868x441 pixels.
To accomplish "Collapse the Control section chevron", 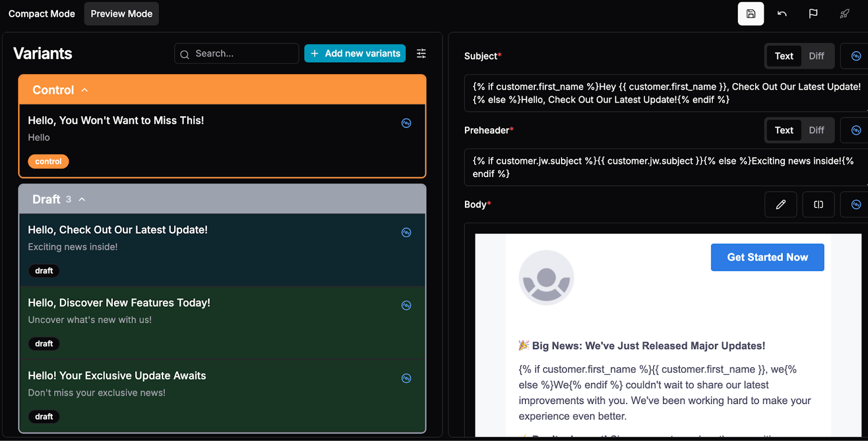I will tap(85, 90).
